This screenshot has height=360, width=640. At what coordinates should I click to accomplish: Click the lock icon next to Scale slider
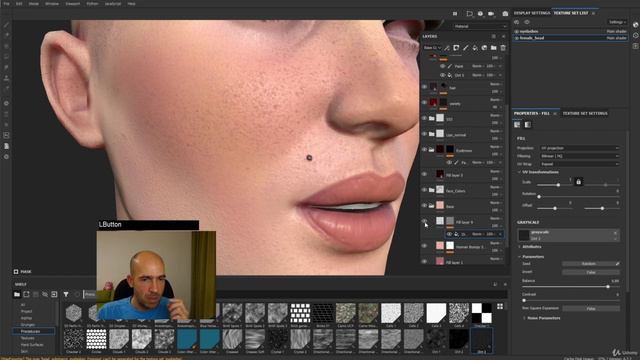coord(578,182)
